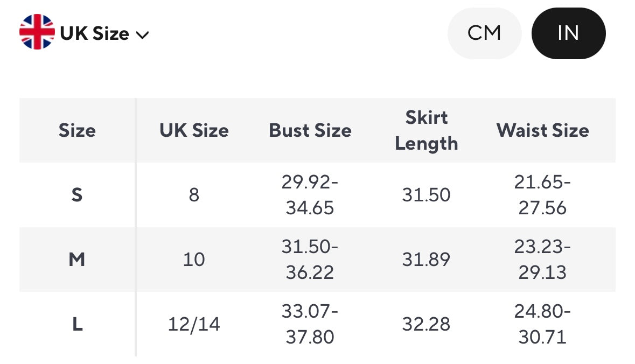Click the Size column header

tap(77, 130)
